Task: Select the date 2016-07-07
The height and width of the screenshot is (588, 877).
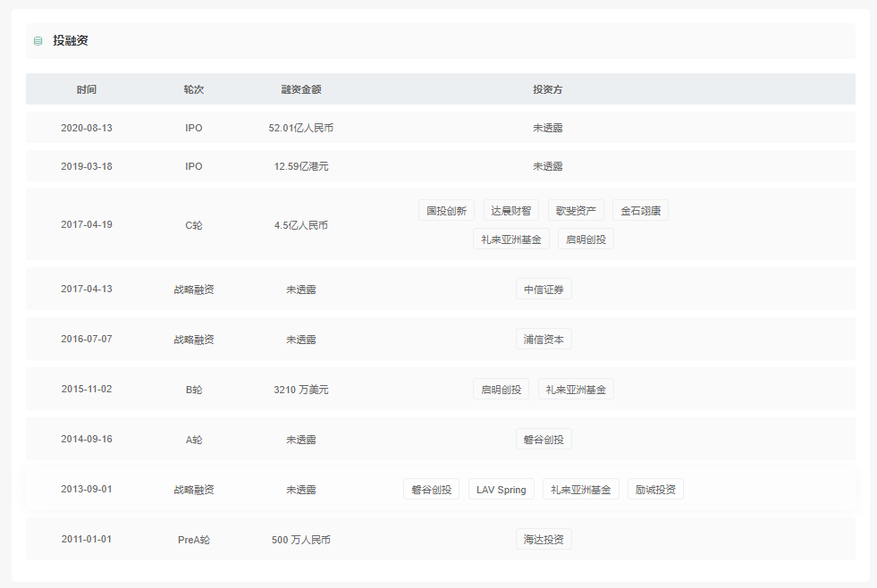Action: tap(87, 340)
